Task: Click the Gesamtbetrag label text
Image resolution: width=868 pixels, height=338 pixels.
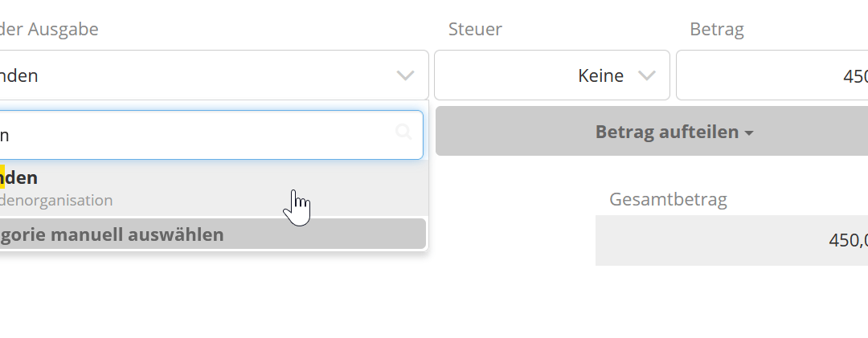Action: point(668,200)
